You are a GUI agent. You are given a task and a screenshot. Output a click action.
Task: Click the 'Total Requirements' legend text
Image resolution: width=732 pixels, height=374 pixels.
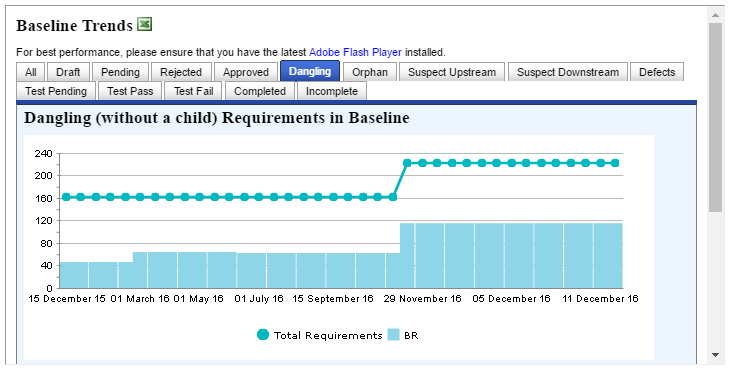[328, 335]
